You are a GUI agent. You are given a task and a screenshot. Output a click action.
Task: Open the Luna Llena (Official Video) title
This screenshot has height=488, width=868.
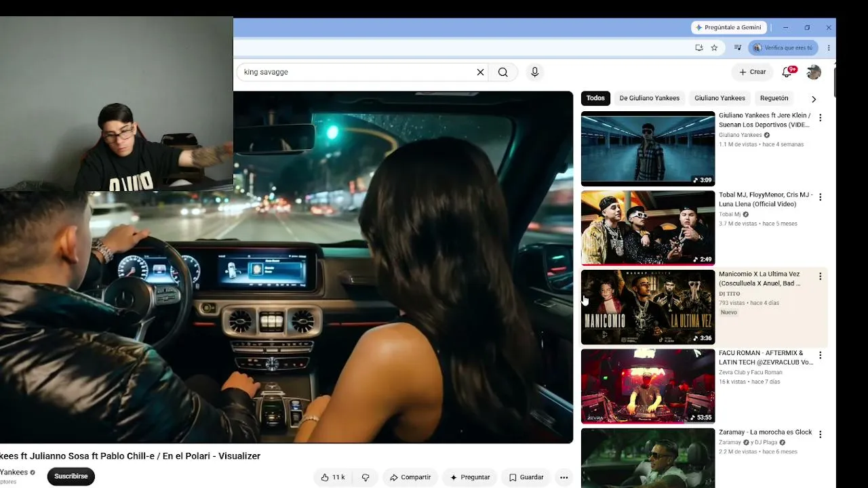[x=766, y=199]
